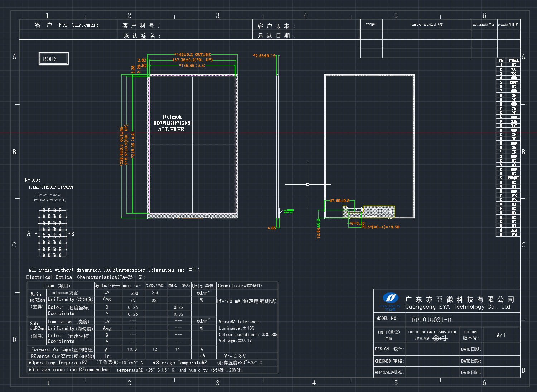Select the ROHS label box
Screen dimensions: 537x392
(53, 59)
